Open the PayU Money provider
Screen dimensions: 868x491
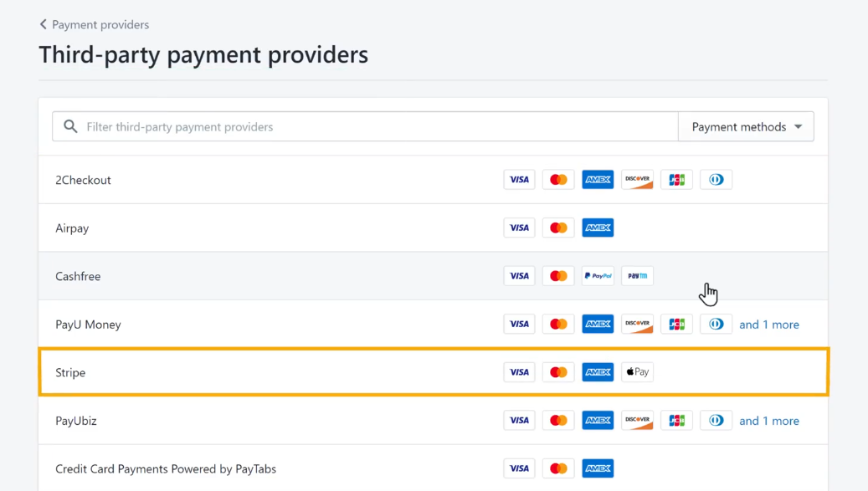coord(433,324)
